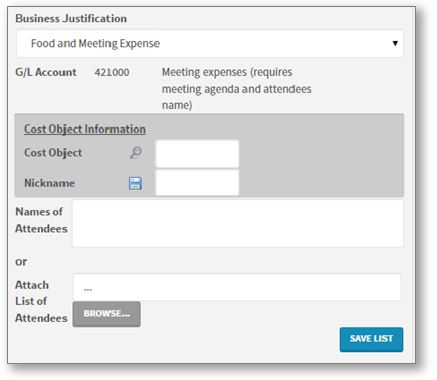Click the Names of Attendees label
The width and height of the screenshot is (437, 380).
41,220
